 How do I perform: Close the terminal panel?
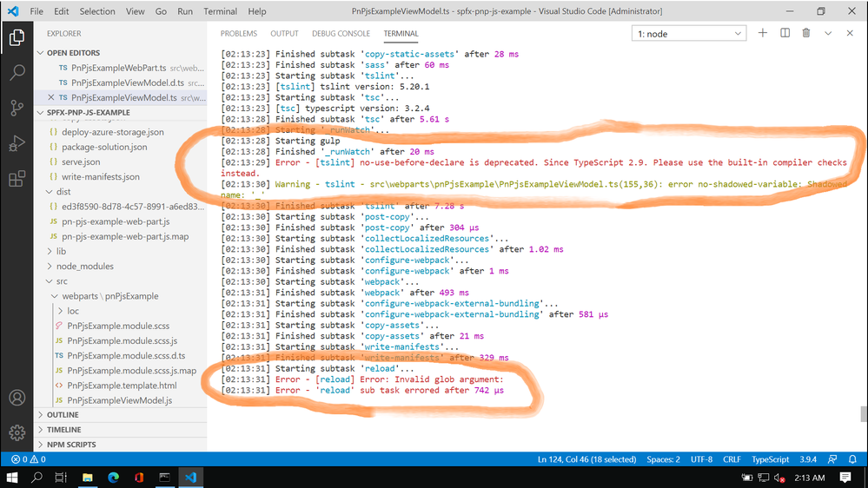[850, 33]
